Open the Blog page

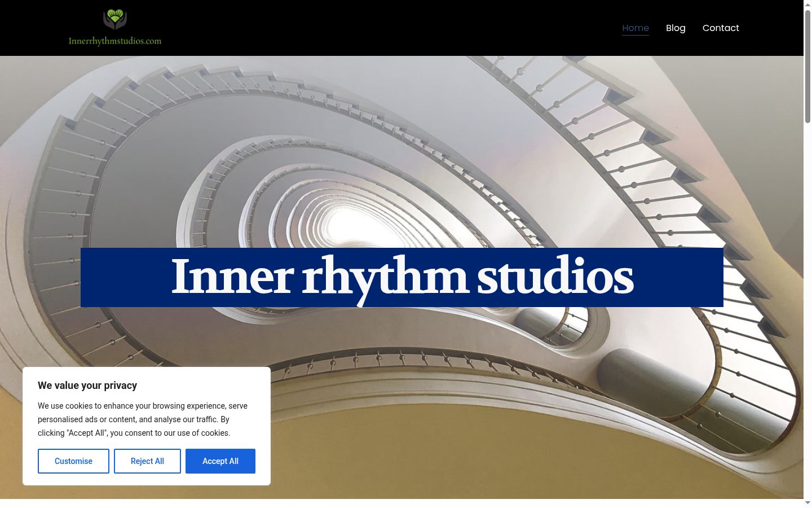(676, 28)
